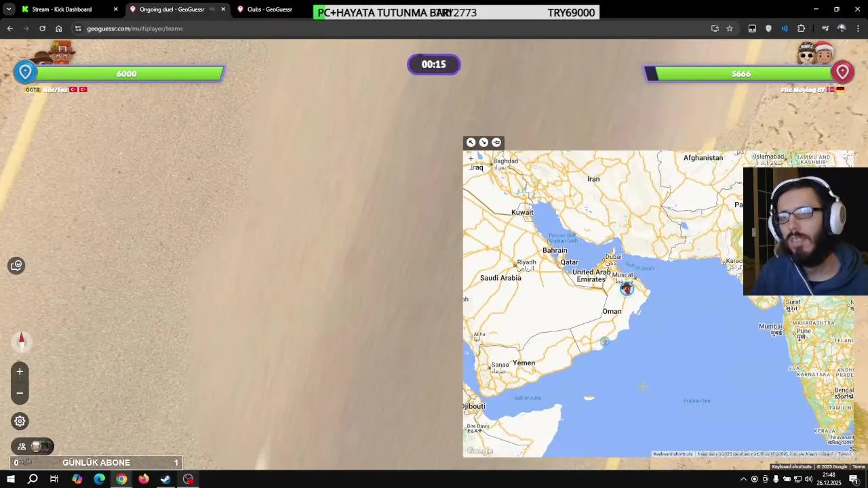Open Firefox from taskbar
The height and width of the screenshot is (488, 868).
pos(143,479)
